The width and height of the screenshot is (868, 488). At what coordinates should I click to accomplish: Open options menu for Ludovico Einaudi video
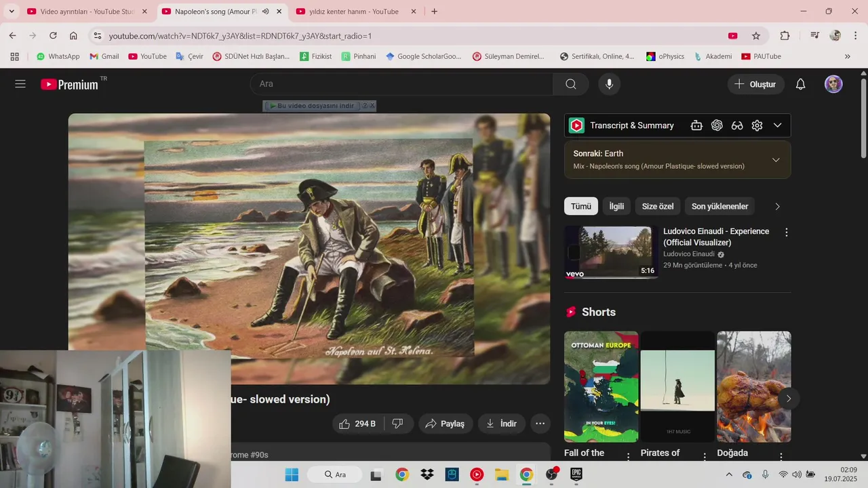click(x=787, y=232)
